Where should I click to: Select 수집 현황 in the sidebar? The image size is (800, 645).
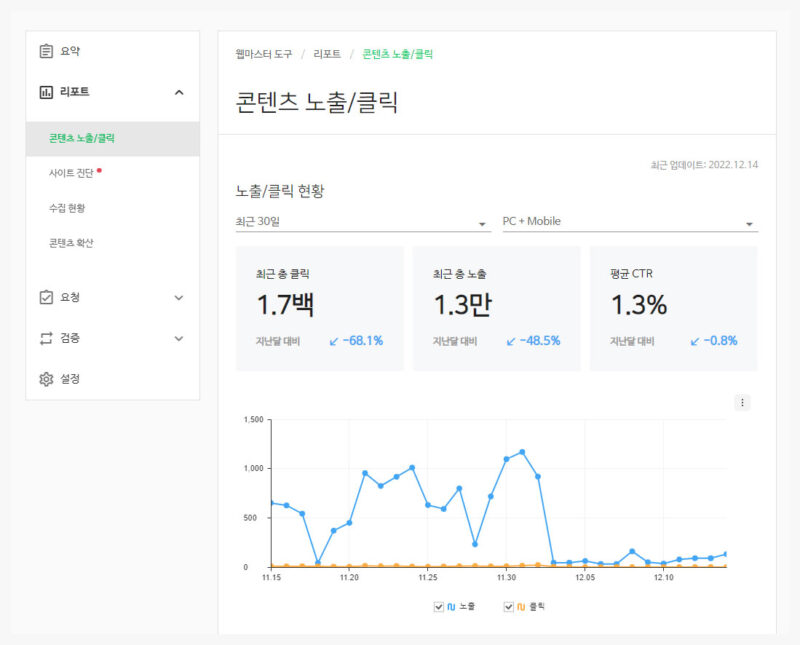[67, 208]
